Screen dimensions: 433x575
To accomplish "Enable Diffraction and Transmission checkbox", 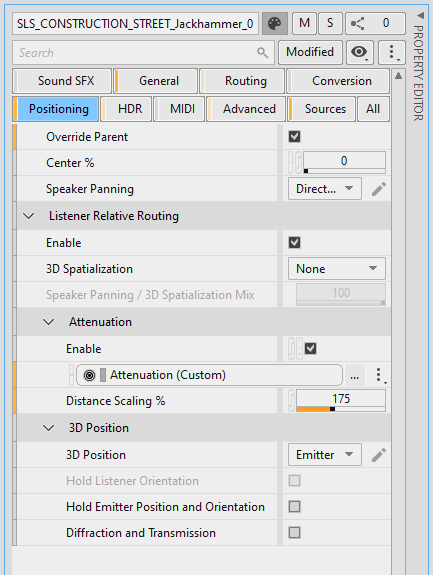I will tap(294, 533).
